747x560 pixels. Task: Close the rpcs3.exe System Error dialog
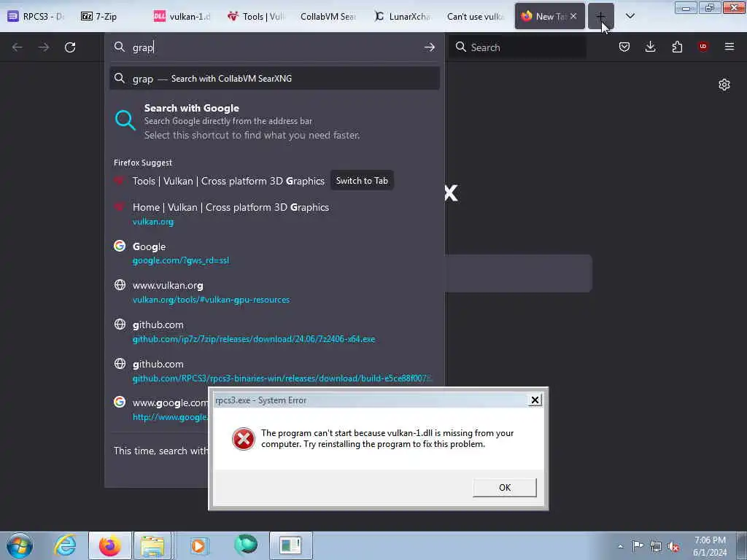(535, 400)
